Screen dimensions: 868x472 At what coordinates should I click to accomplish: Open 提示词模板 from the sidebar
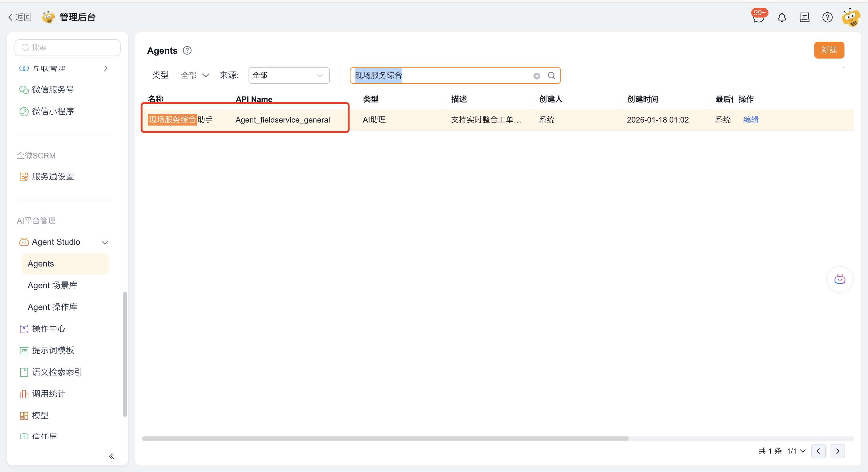[x=53, y=350]
